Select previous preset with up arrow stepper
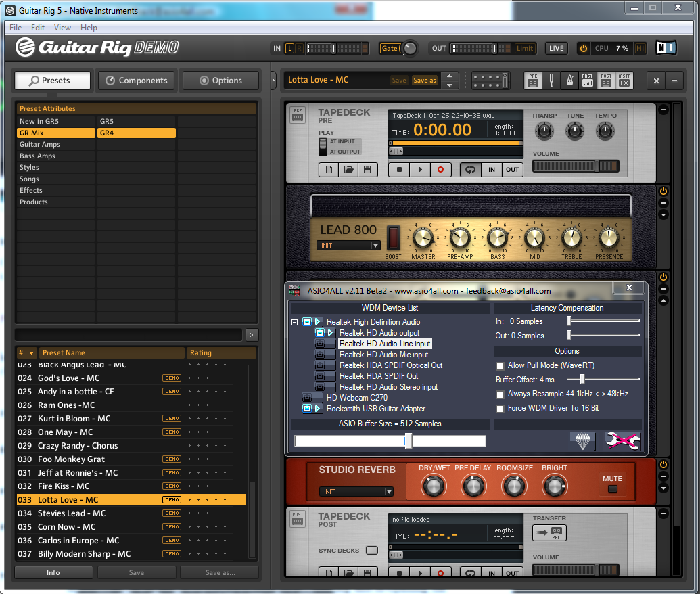 [x=450, y=76]
